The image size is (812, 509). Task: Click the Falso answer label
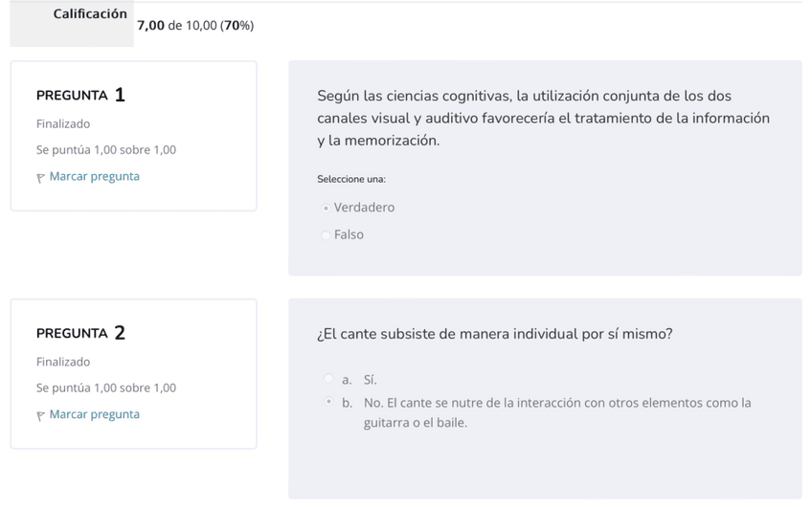349,234
